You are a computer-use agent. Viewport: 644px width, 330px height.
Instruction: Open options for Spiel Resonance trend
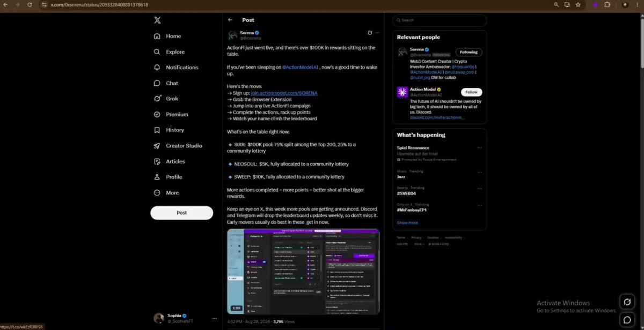[x=479, y=148]
